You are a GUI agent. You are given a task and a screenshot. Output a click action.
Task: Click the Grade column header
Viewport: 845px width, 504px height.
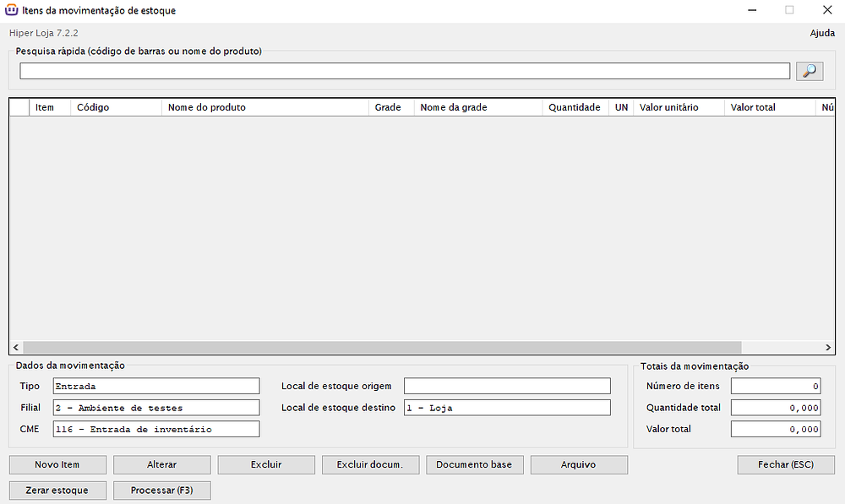point(391,107)
